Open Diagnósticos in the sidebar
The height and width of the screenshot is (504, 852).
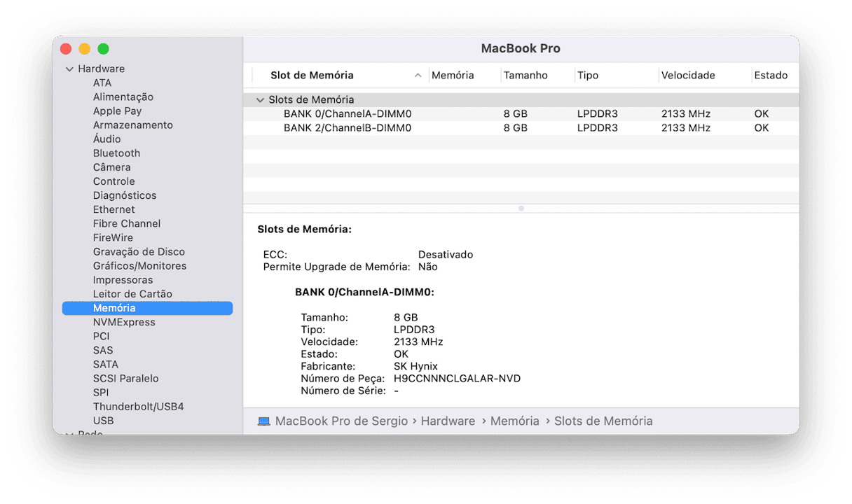tap(125, 195)
